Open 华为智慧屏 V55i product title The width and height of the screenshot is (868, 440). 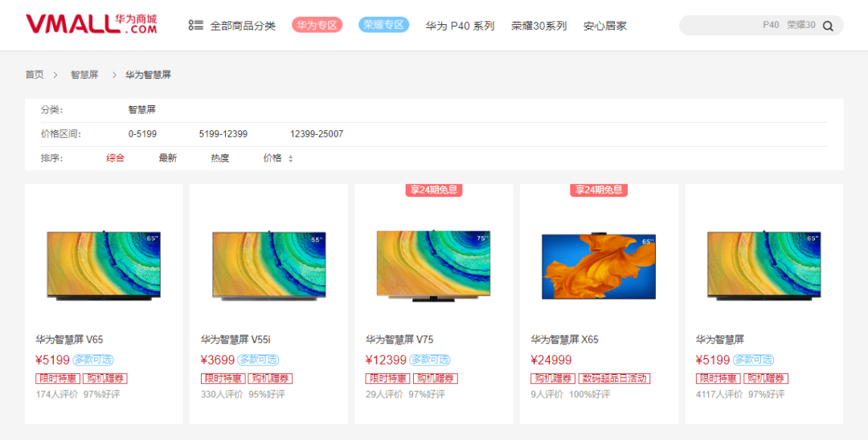tap(235, 340)
